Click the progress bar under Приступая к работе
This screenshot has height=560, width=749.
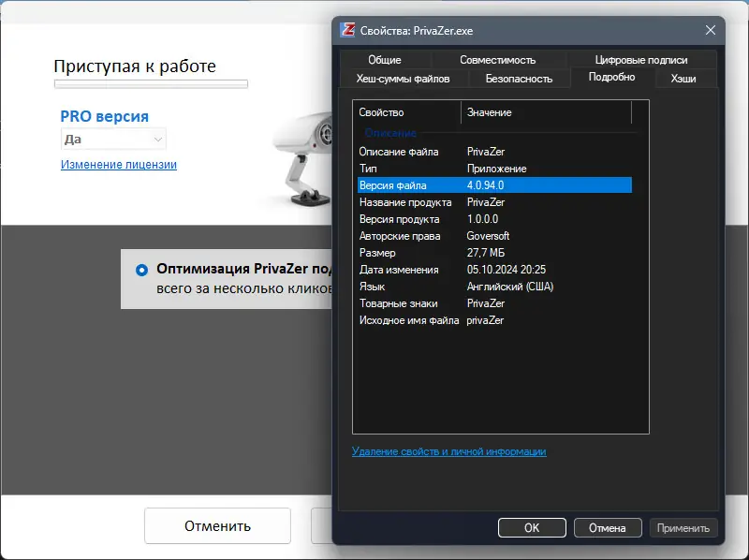(x=151, y=83)
